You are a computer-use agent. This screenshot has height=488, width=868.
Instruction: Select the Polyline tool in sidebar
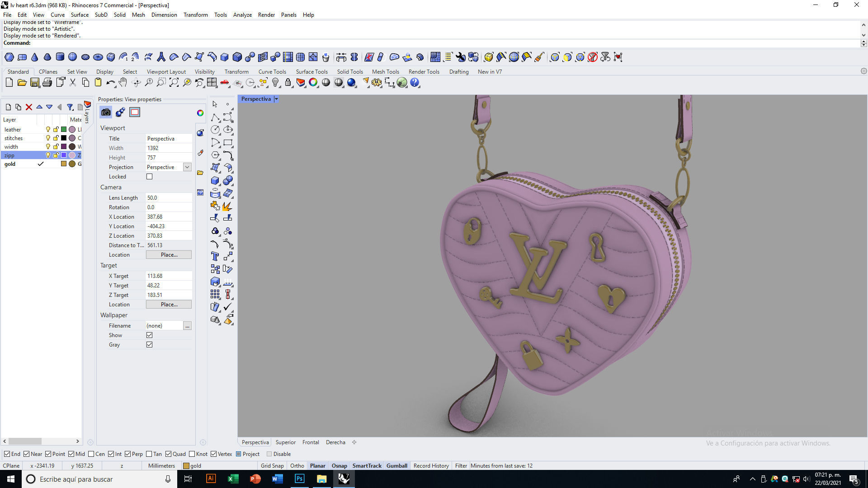pyautogui.click(x=215, y=117)
